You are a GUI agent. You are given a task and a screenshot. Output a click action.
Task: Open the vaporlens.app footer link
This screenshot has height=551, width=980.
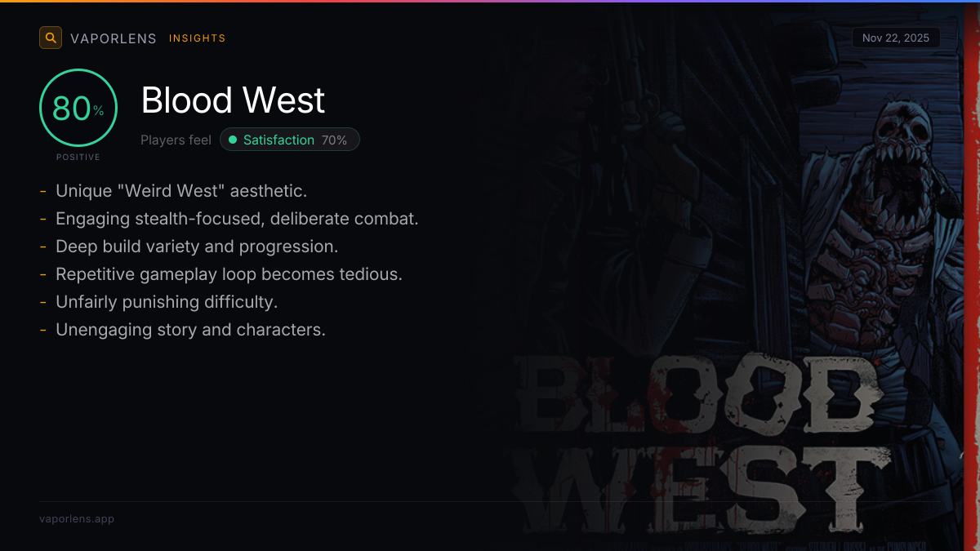[77, 518]
